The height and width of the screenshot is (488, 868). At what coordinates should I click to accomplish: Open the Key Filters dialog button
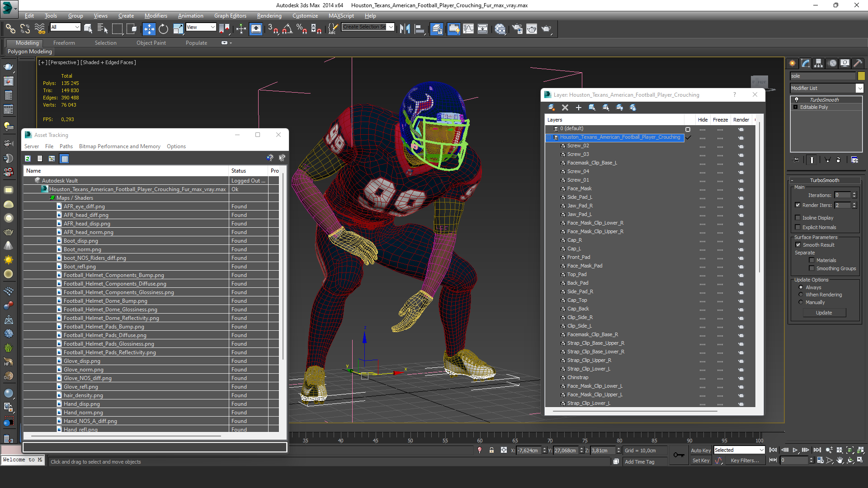point(744,460)
